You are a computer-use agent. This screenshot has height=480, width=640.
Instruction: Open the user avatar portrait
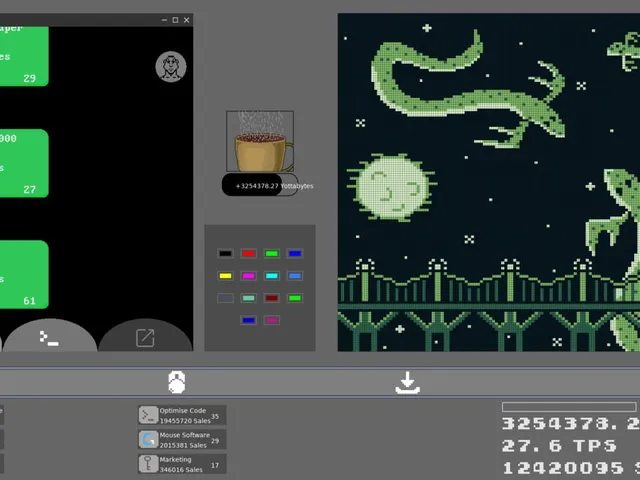[171, 67]
